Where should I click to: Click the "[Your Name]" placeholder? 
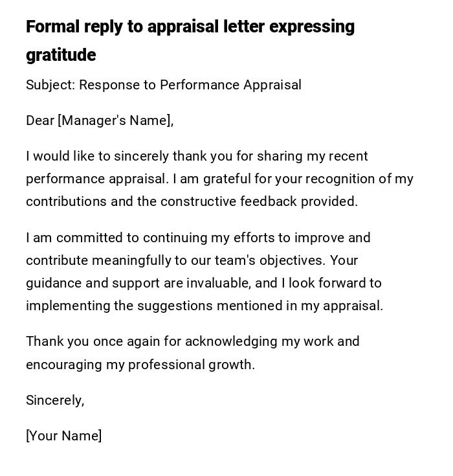pyautogui.click(x=63, y=436)
